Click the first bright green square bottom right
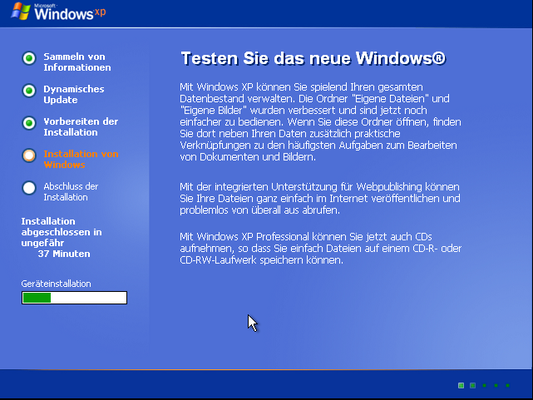 [461, 385]
